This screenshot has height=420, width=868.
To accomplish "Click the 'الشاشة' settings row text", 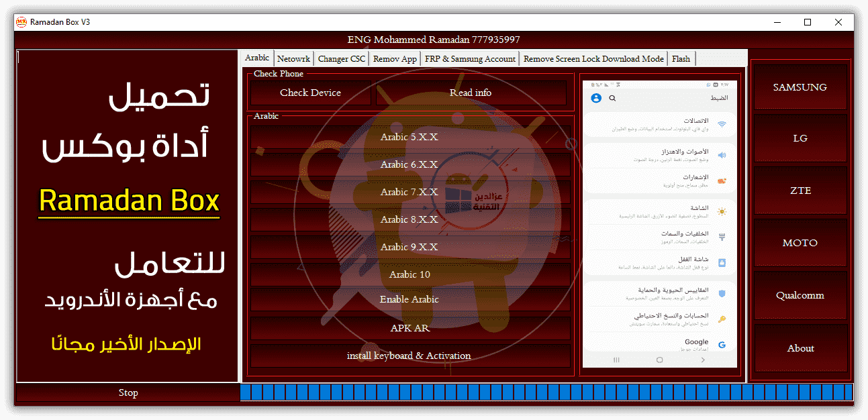I will click(x=700, y=208).
